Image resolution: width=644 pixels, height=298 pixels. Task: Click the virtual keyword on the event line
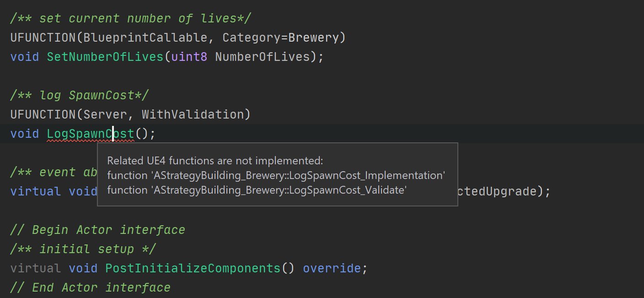click(36, 191)
